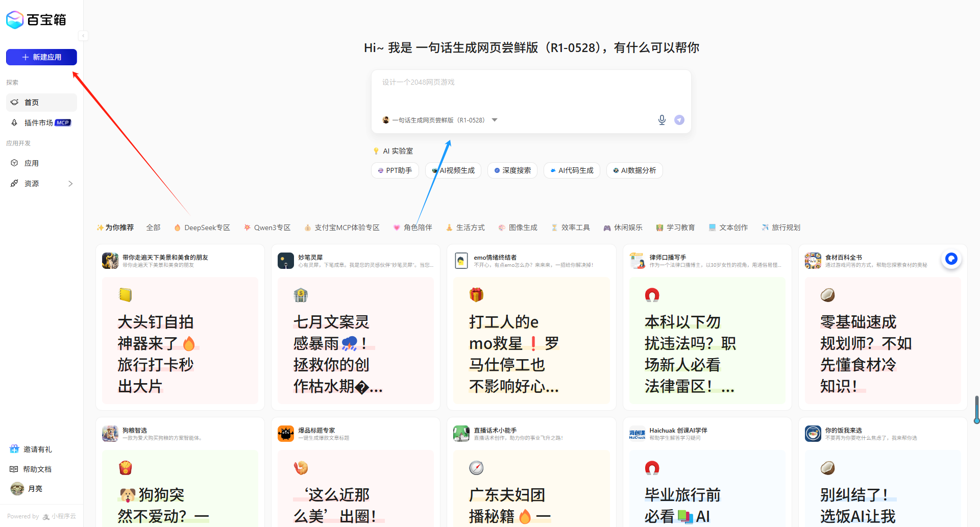Open emo情绪终结者 app avatar icon

coord(461,261)
